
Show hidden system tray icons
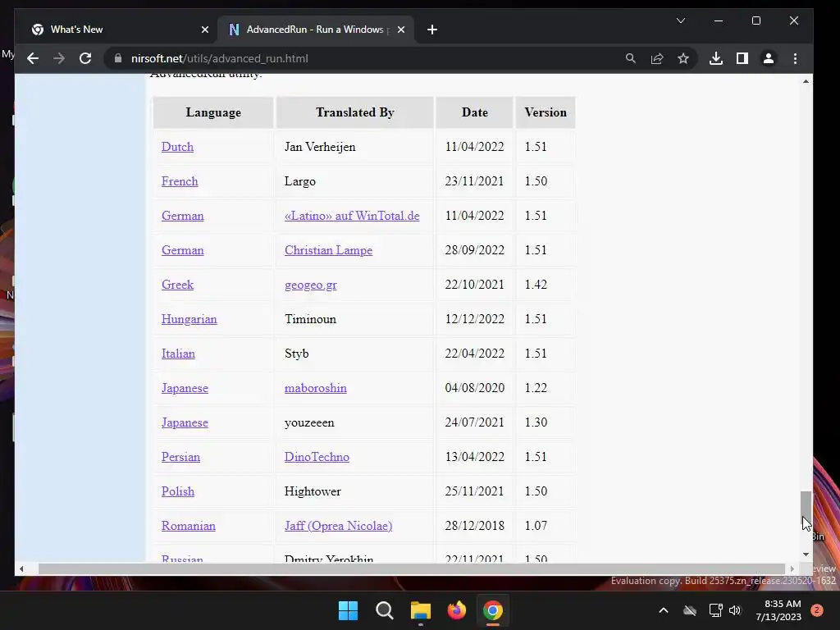[x=663, y=610]
